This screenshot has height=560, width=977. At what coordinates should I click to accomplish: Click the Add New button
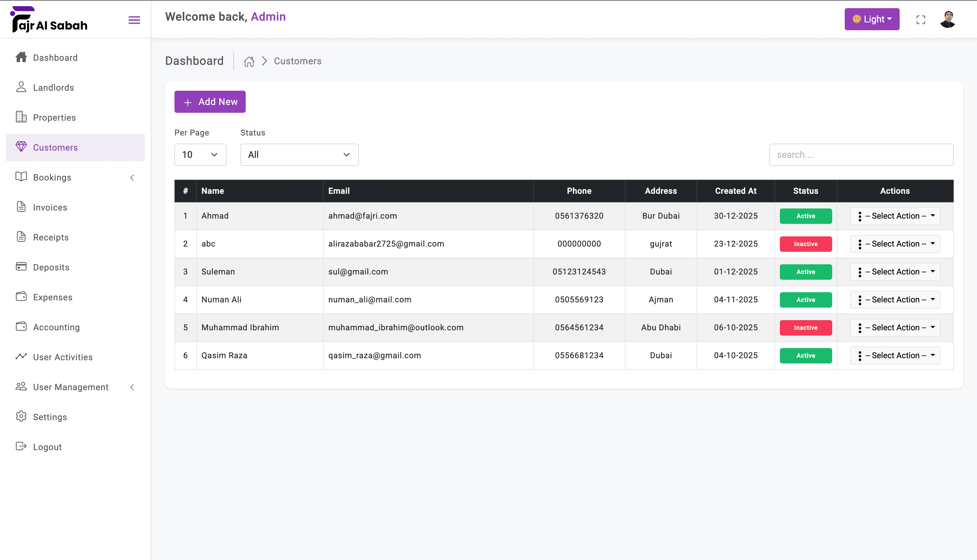(x=210, y=102)
